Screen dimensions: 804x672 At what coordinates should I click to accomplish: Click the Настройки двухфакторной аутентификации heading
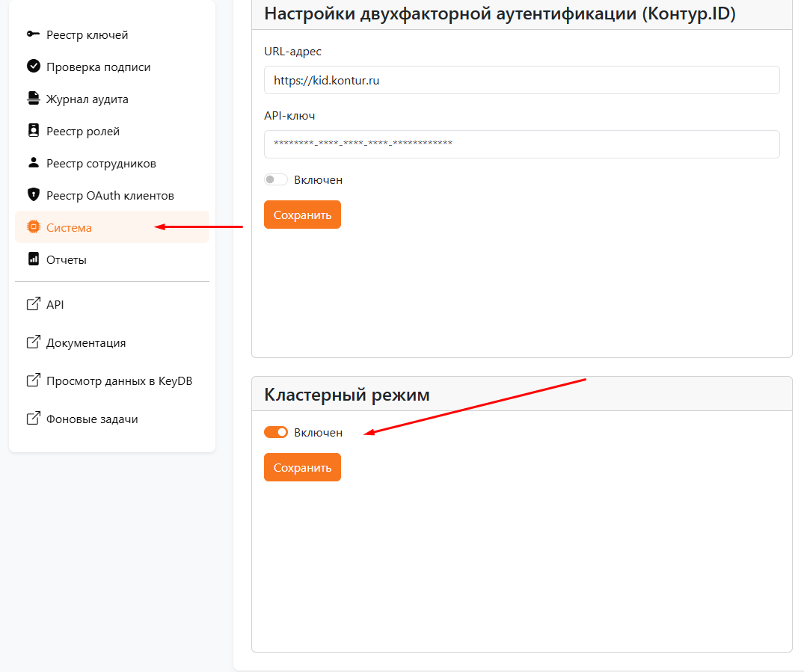pos(500,13)
